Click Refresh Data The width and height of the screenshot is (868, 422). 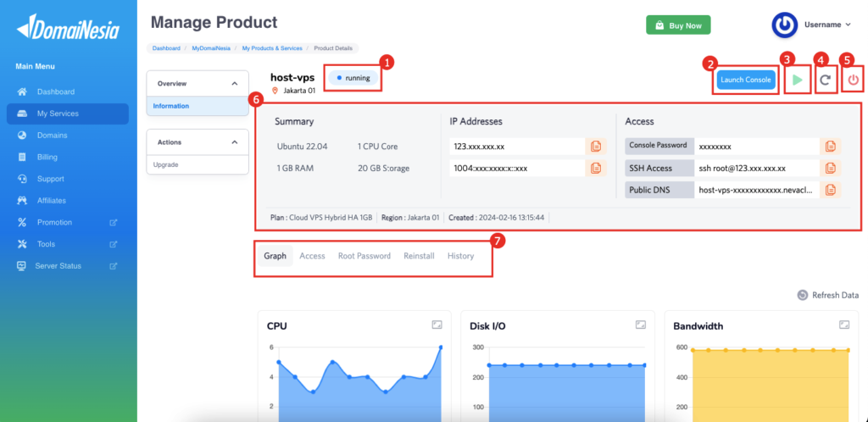(828, 296)
